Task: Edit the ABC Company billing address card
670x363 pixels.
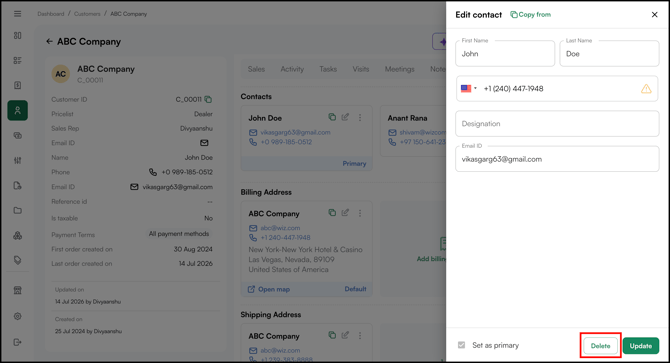Action: [x=345, y=213]
